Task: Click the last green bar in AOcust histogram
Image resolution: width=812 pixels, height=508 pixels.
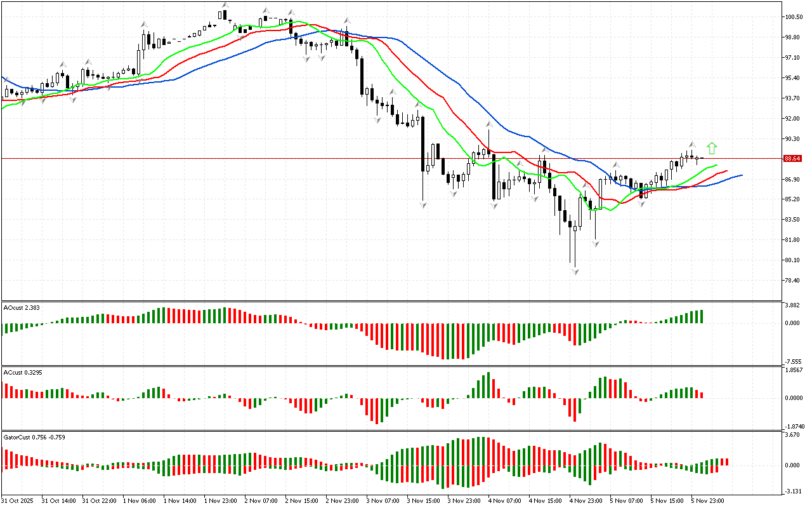Action: 702,316
